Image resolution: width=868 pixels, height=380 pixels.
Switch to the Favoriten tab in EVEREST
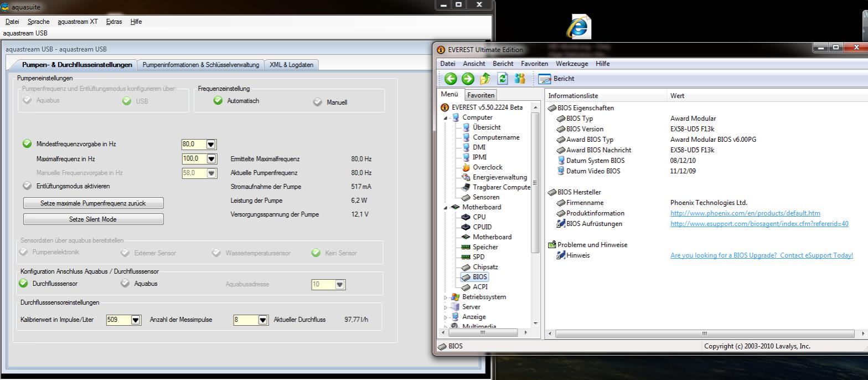(x=480, y=95)
